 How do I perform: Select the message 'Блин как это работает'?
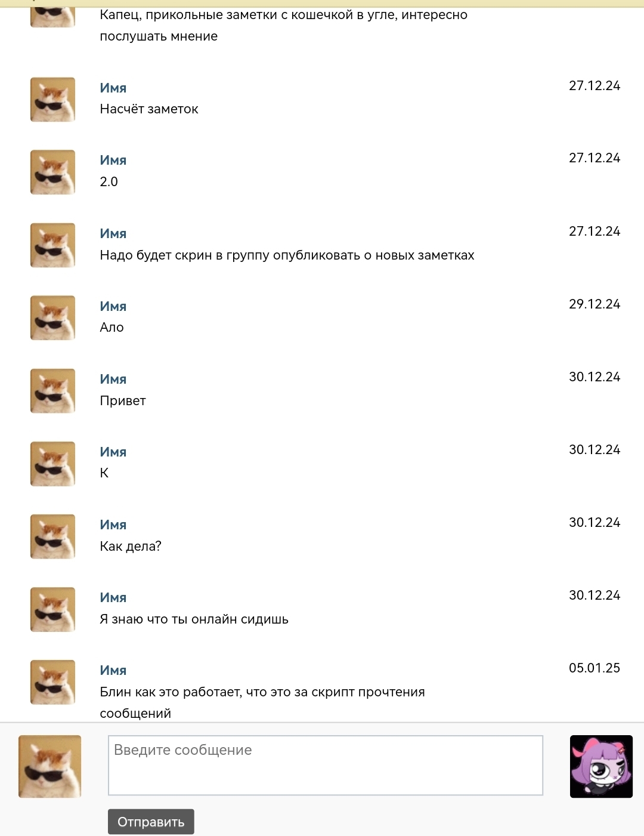click(x=262, y=692)
